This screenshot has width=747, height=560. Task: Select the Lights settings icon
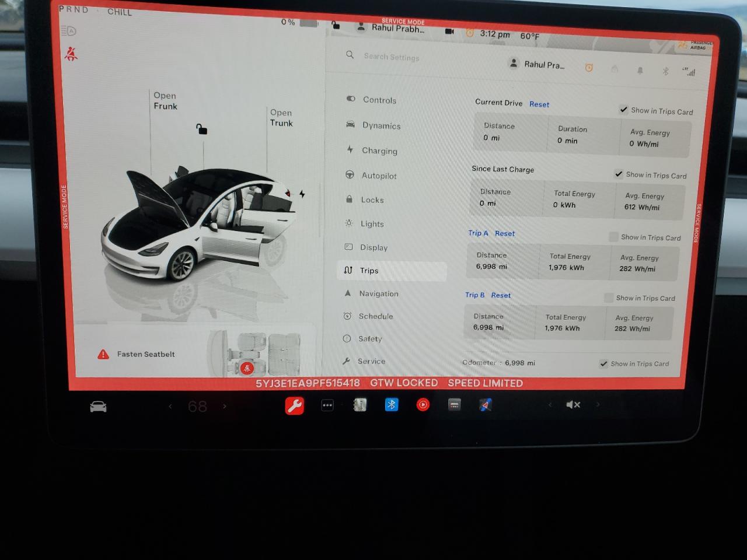click(x=348, y=223)
